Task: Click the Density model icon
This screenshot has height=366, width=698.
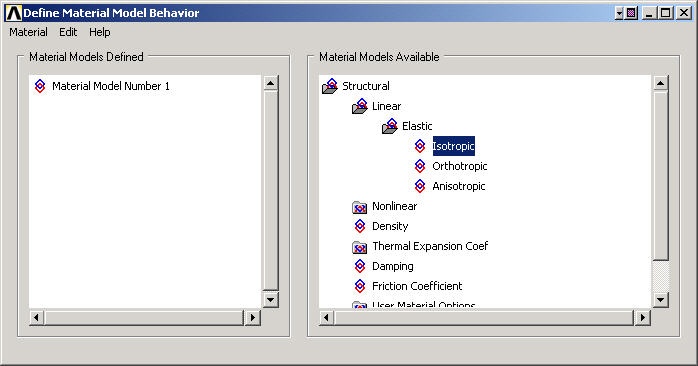Action: (x=360, y=226)
